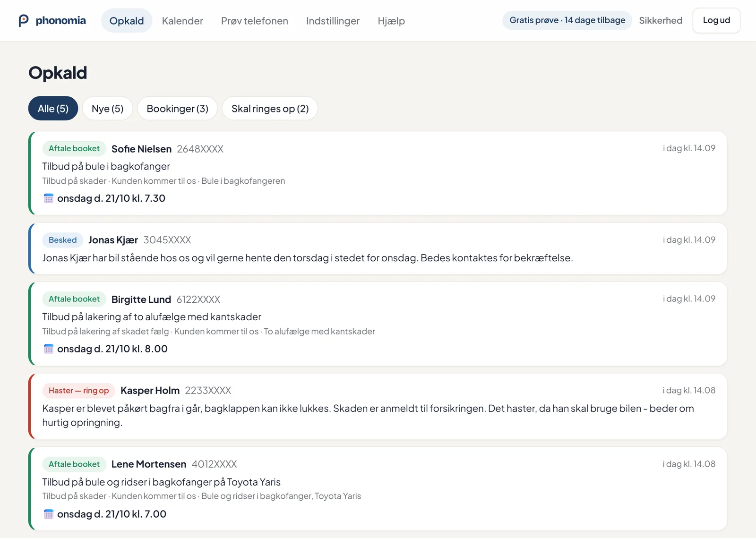The height and width of the screenshot is (538, 756).
Task: Open Jonas Kjær message about torsdag pickup
Action: (x=308, y=258)
